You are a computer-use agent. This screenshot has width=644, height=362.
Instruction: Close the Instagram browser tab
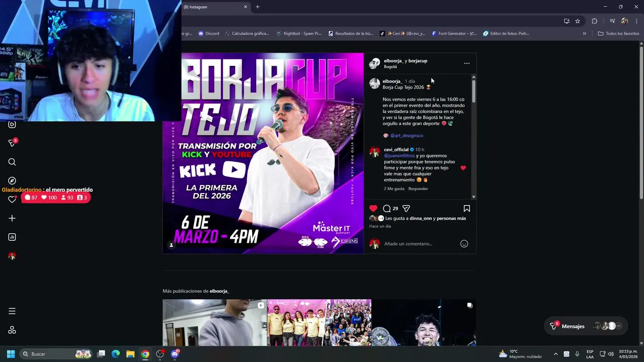coord(246,7)
